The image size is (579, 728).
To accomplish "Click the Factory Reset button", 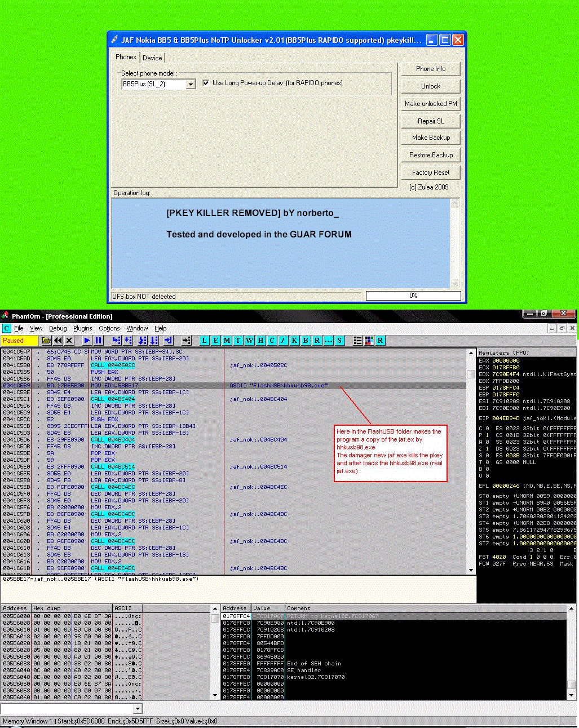I will point(431,173).
